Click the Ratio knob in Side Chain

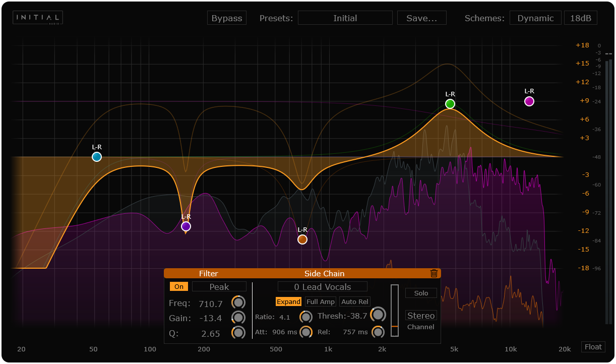coord(306,317)
